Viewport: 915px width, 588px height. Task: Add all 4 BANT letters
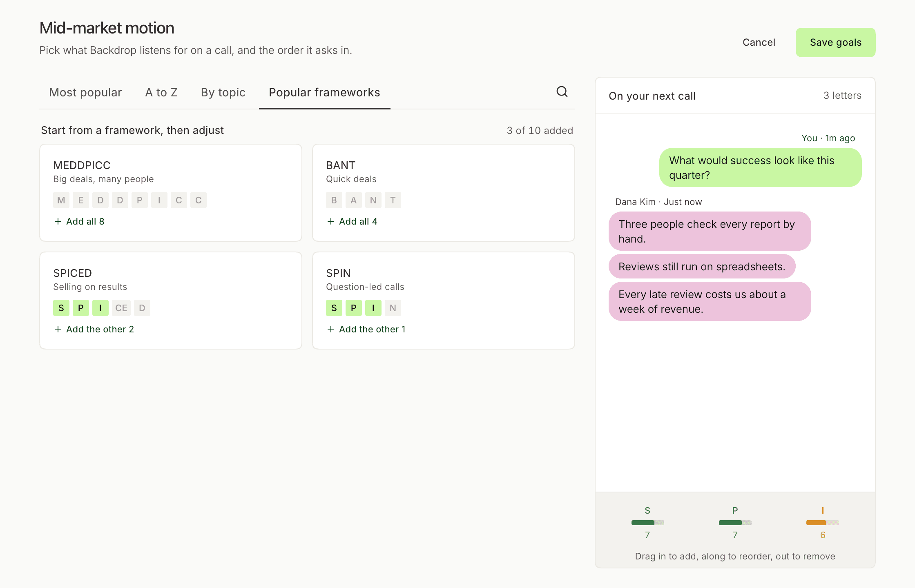[x=352, y=221]
